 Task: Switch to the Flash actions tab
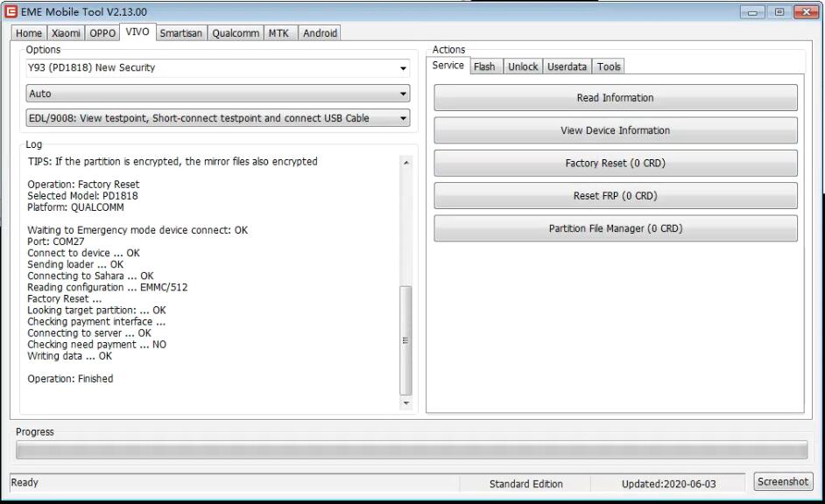(484, 66)
